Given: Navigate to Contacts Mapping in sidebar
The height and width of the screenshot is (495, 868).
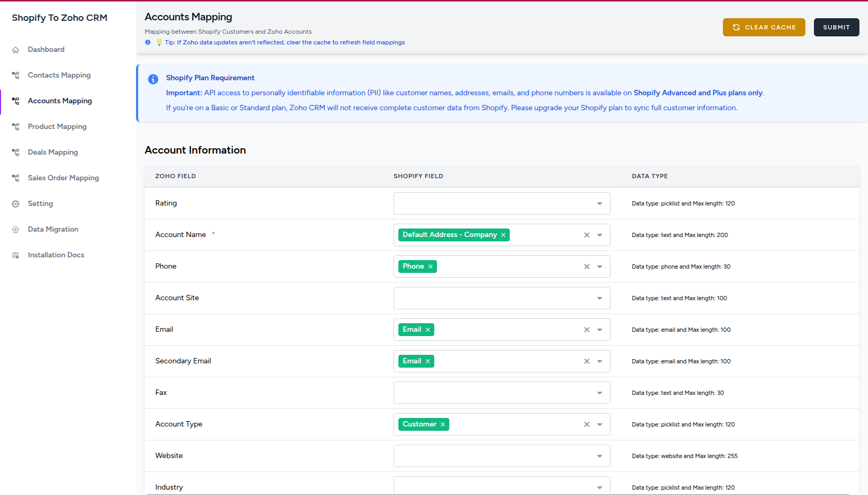Looking at the screenshot, I should (59, 75).
